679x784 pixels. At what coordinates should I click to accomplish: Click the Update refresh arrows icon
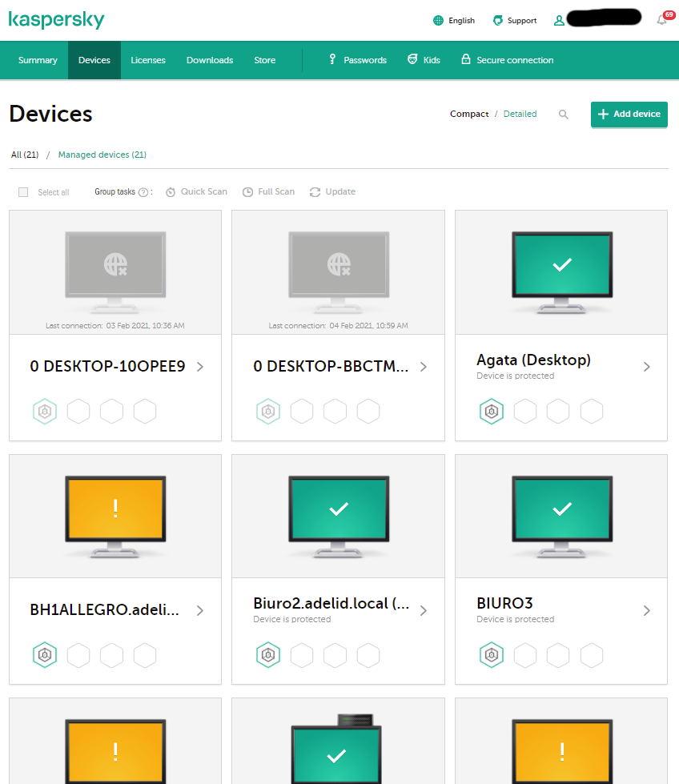click(x=315, y=192)
